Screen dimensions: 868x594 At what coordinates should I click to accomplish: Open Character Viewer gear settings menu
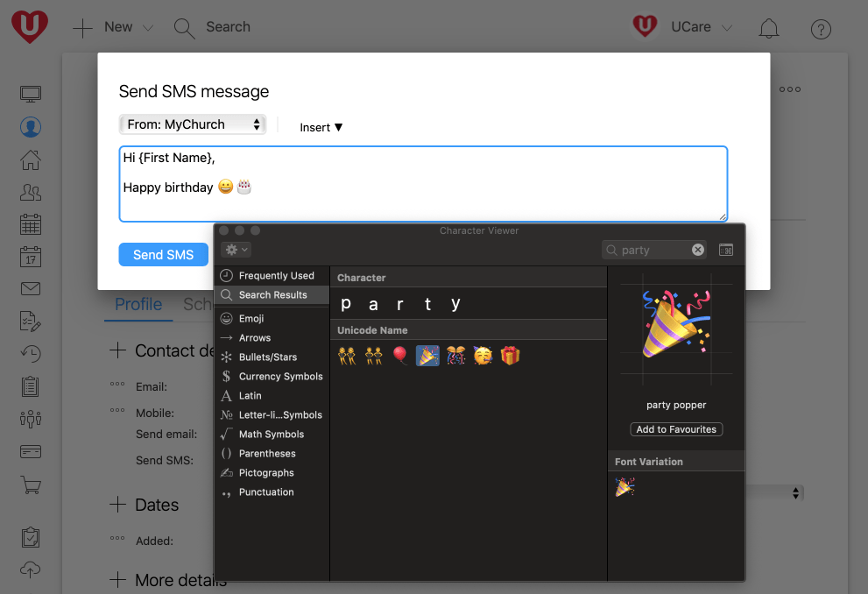point(236,250)
